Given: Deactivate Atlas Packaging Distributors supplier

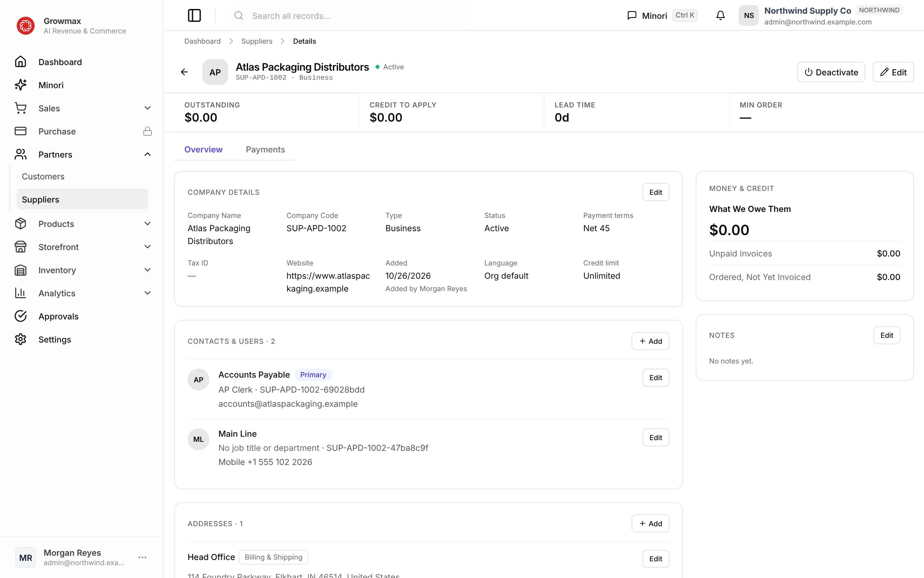Looking at the screenshot, I should coord(831,72).
